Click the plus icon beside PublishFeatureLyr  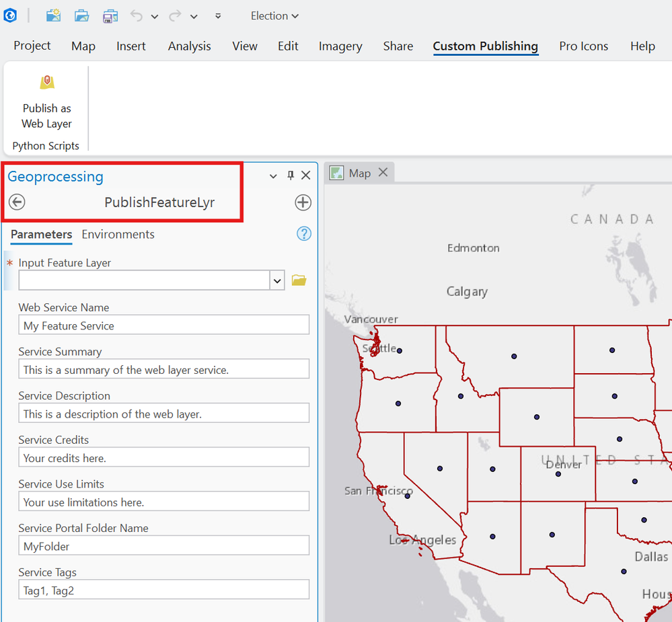pyautogui.click(x=303, y=202)
